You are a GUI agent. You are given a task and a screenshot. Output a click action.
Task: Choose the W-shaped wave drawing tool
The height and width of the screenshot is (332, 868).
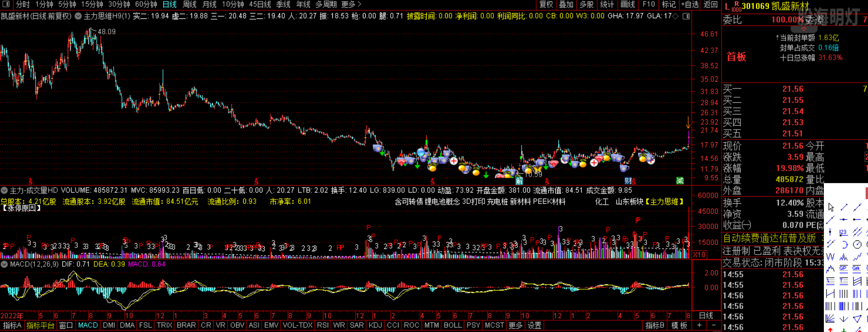831,257
